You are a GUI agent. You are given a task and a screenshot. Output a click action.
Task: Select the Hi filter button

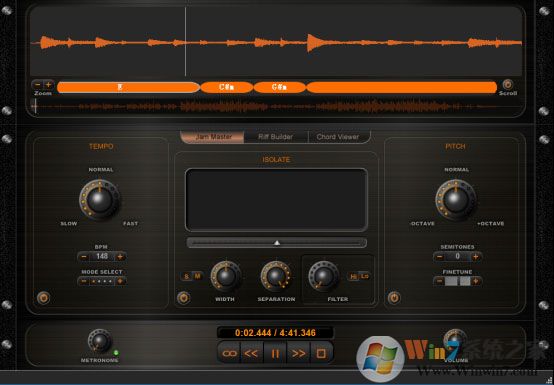pos(353,276)
